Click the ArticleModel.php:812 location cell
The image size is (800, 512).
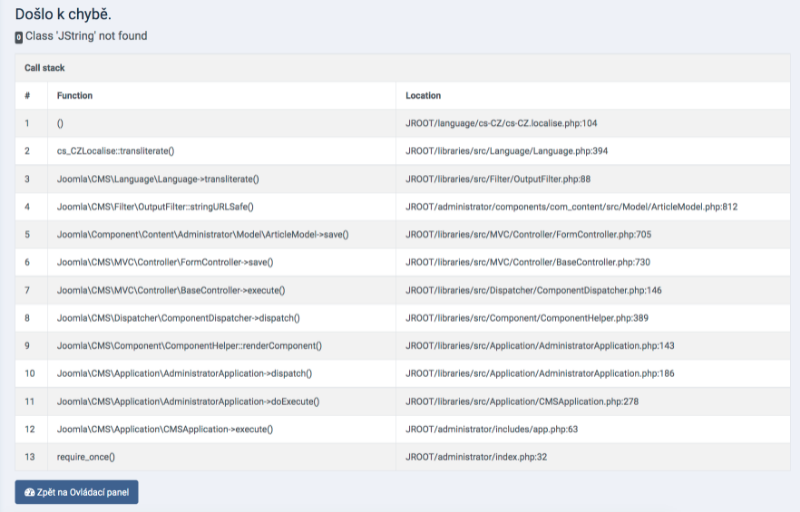point(571,207)
